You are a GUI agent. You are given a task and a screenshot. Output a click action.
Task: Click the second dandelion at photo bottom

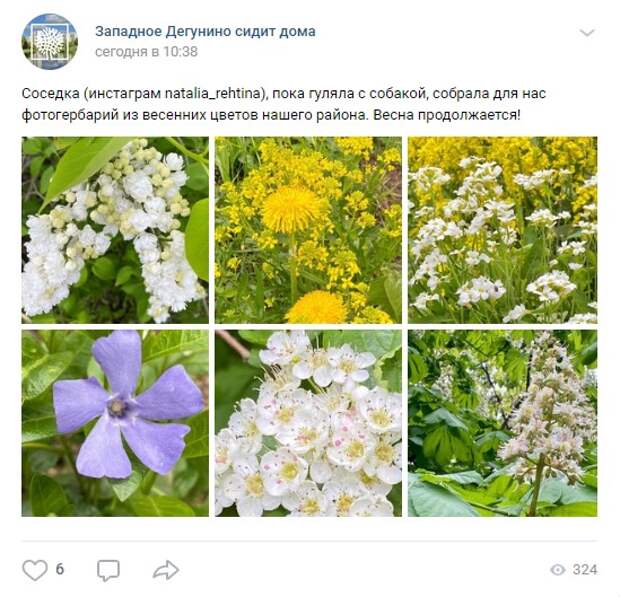(x=316, y=308)
